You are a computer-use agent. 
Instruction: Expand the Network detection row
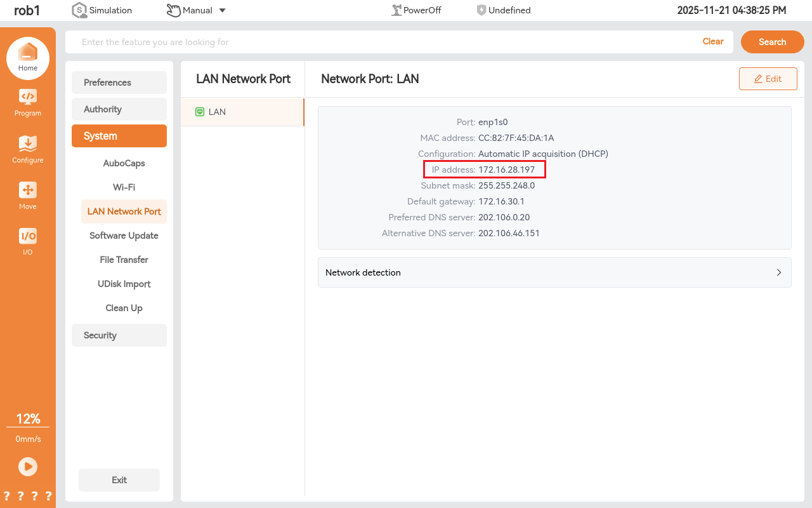coord(554,272)
